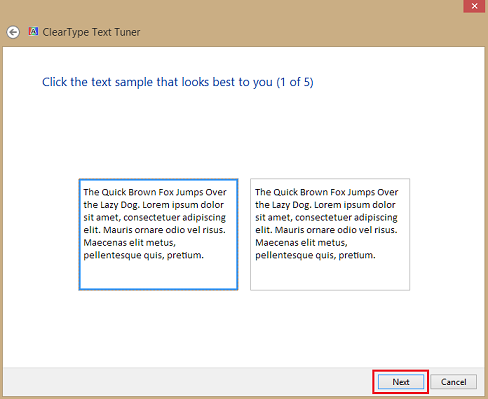Click the Next button

401,382
